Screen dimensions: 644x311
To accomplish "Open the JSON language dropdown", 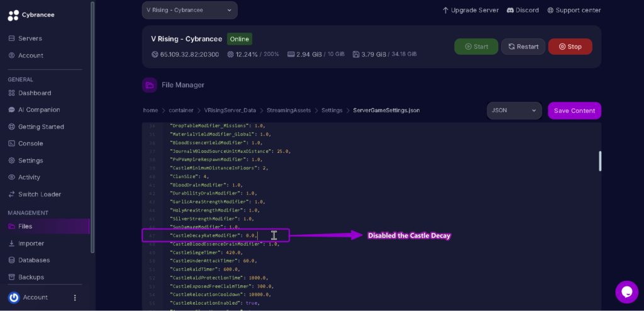I will tap(514, 111).
